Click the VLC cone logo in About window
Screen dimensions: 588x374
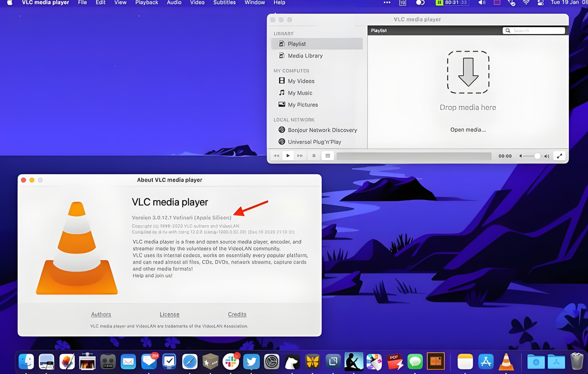tap(77, 248)
